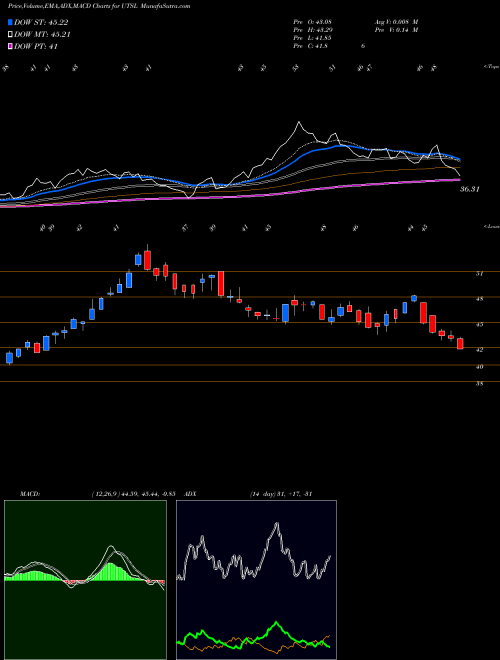500x660 pixels.
Task: Click the 'Pre C: 41.8' close value
Action: [311, 46]
